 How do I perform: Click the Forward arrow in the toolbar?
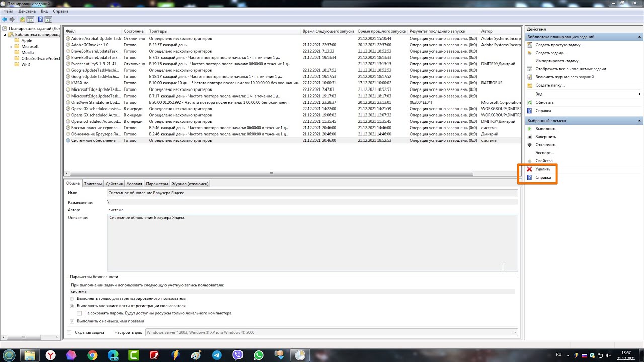[12, 19]
